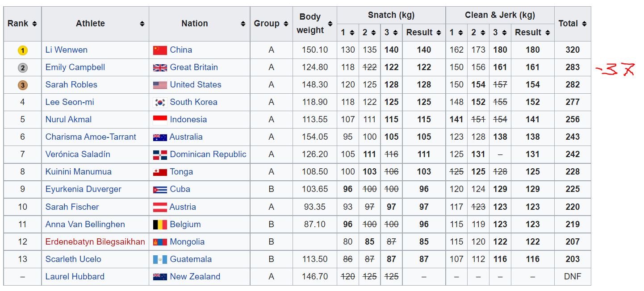Open red link Erdenebatyn Bilegsaikhan
This screenshot has width=644, height=291.
(95, 242)
